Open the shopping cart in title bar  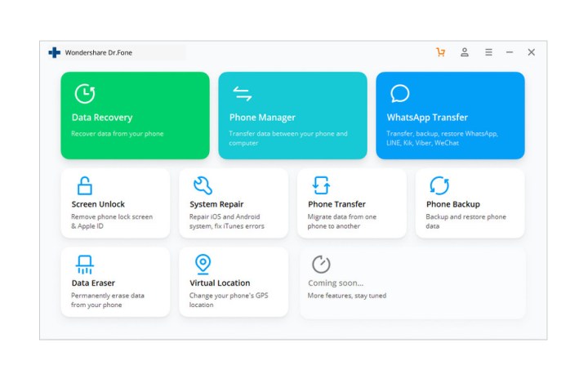[441, 52]
